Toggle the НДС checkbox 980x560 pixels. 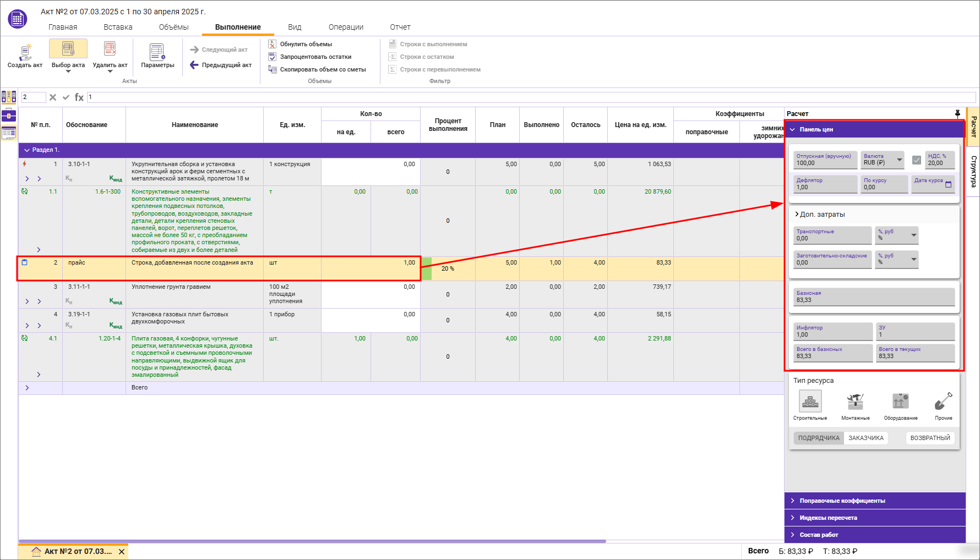(x=916, y=160)
